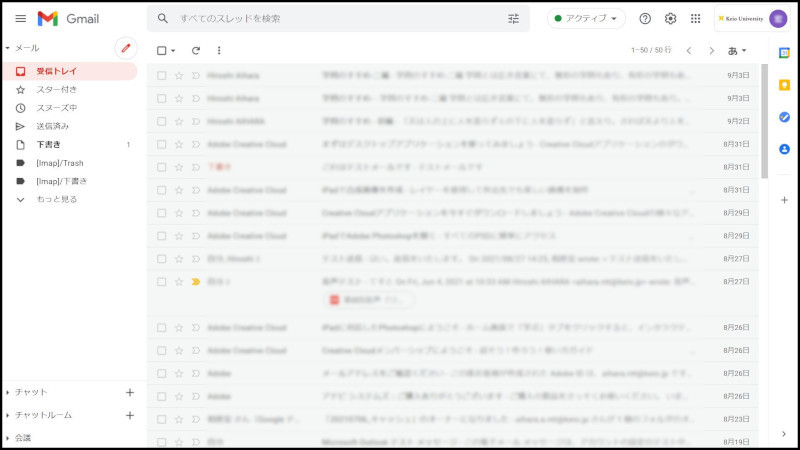The width and height of the screenshot is (800, 450).
Task: Open the 受信トレイ folder
Action: point(56,71)
